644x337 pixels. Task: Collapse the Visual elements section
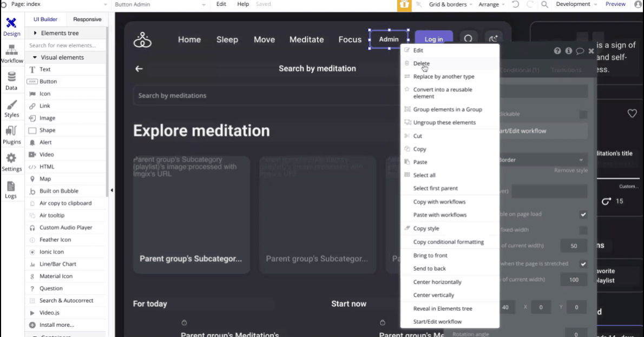click(x=35, y=57)
